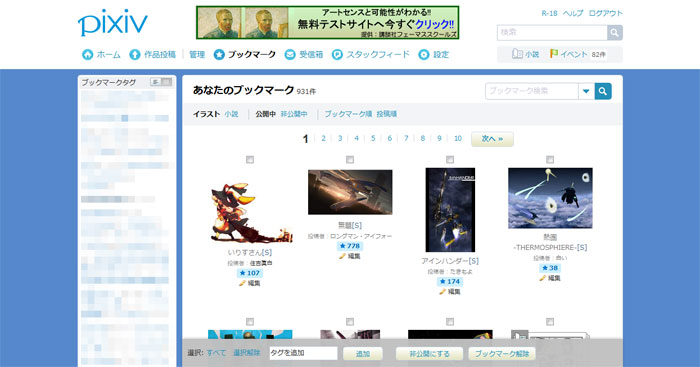Click the 追加 add tag button

pyautogui.click(x=362, y=354)
